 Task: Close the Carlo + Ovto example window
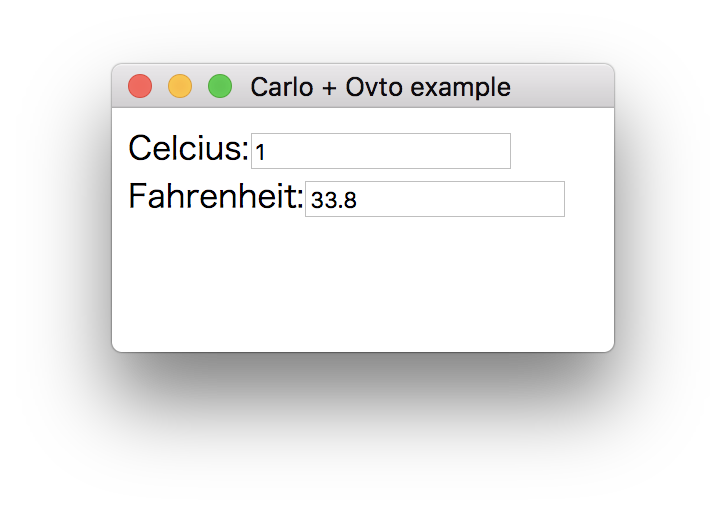pyautogui.click(x=140, y=87)
